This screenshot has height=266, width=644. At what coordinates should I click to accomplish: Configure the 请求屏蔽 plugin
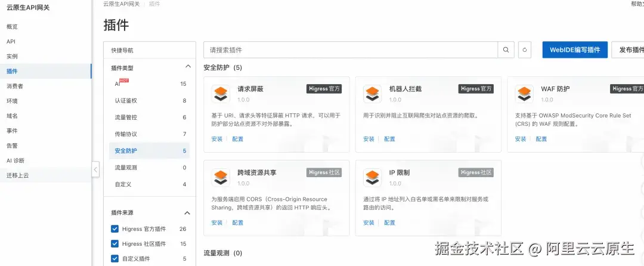238,139
